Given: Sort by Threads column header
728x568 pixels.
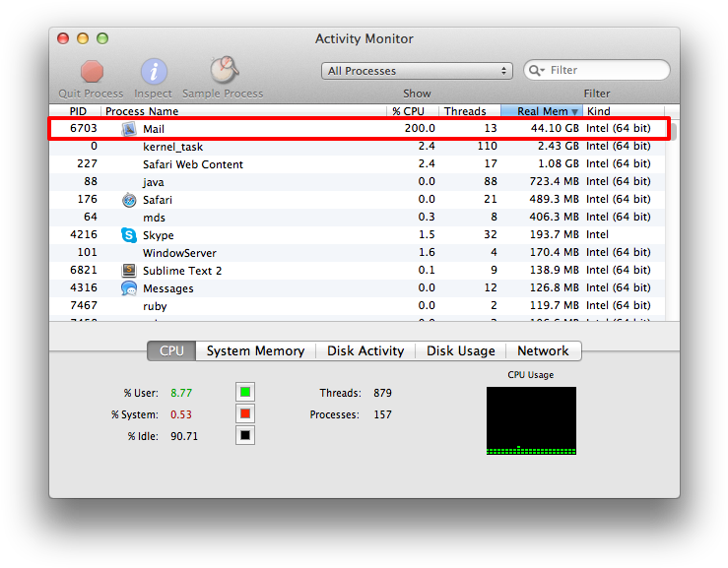Looking at the screenshot, I should tap(469, 111).
